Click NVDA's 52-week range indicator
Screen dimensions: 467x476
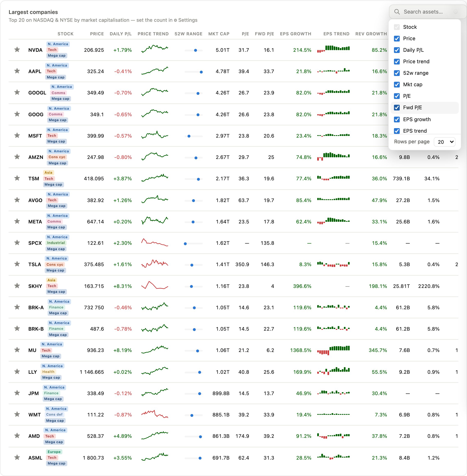[194, 50]
